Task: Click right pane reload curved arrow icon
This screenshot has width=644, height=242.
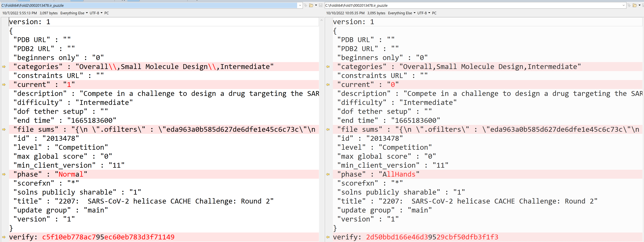Action: (629, 5)
